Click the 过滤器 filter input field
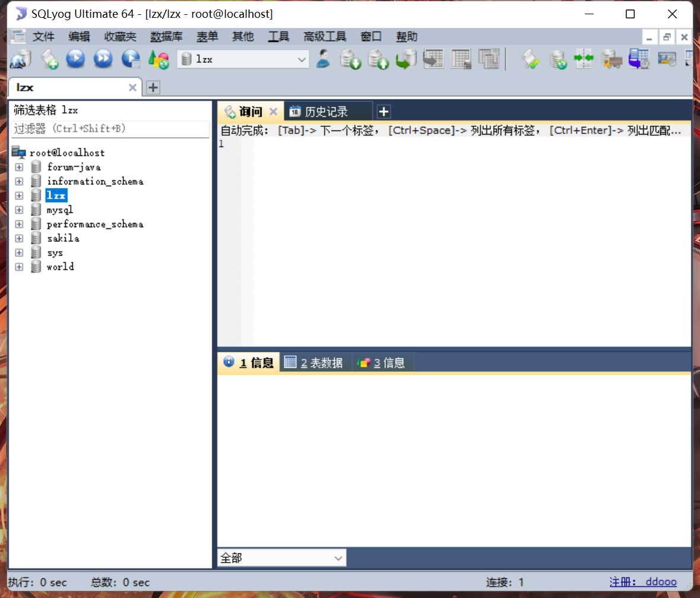 [110, 129]
